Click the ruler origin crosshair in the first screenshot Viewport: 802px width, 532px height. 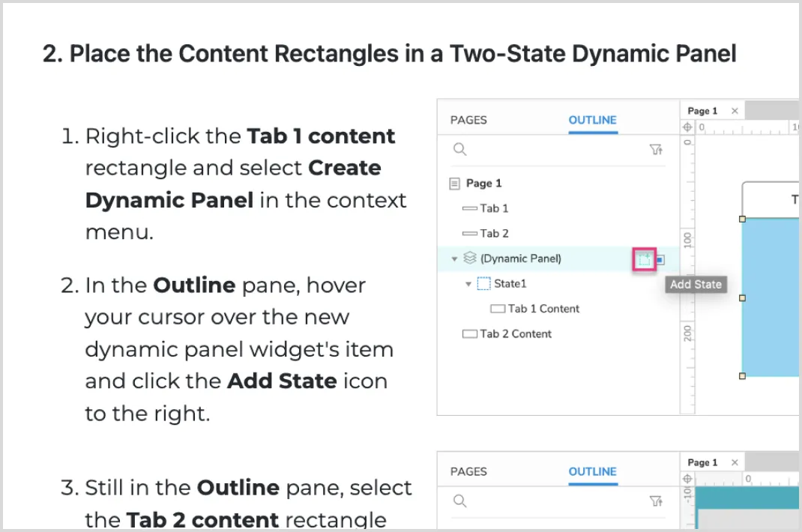click(688, 127)
